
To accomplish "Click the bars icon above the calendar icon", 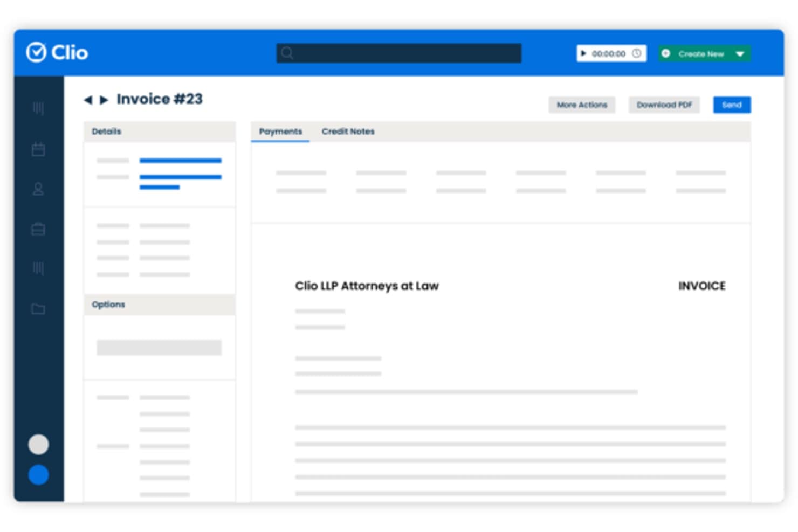I will (x=38, y=108).
